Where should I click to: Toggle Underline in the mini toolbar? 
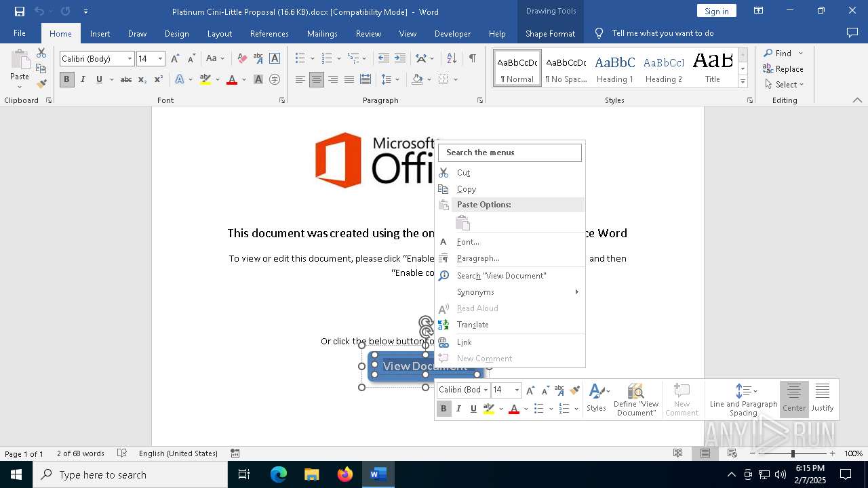(x=473, y=409)
